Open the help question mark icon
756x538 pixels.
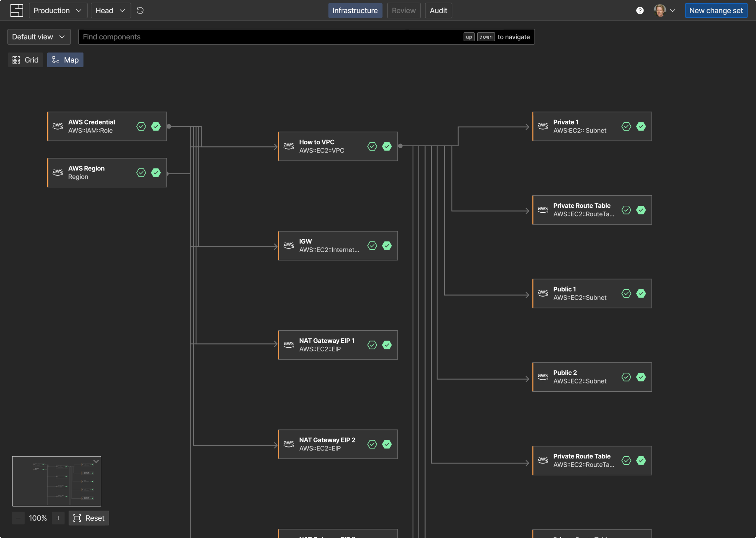point(640,10)
